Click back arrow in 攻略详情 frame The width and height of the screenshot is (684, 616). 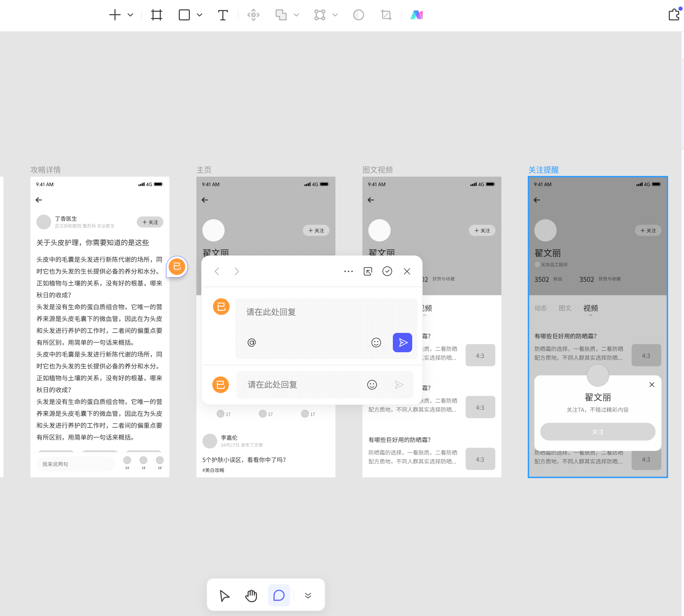point(39,200)
